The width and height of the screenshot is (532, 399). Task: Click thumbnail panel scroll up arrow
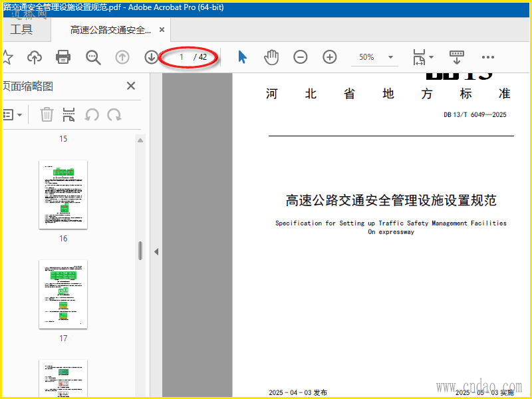[140, 140]
